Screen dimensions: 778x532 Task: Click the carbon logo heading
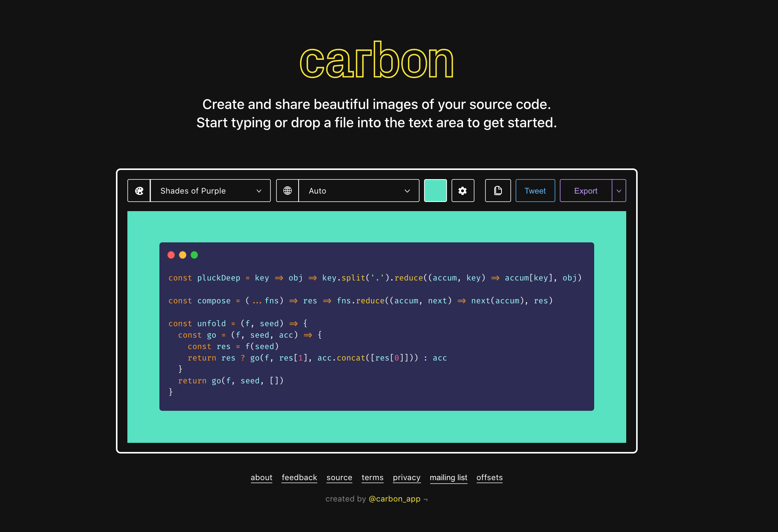click(x=377, y=60)
